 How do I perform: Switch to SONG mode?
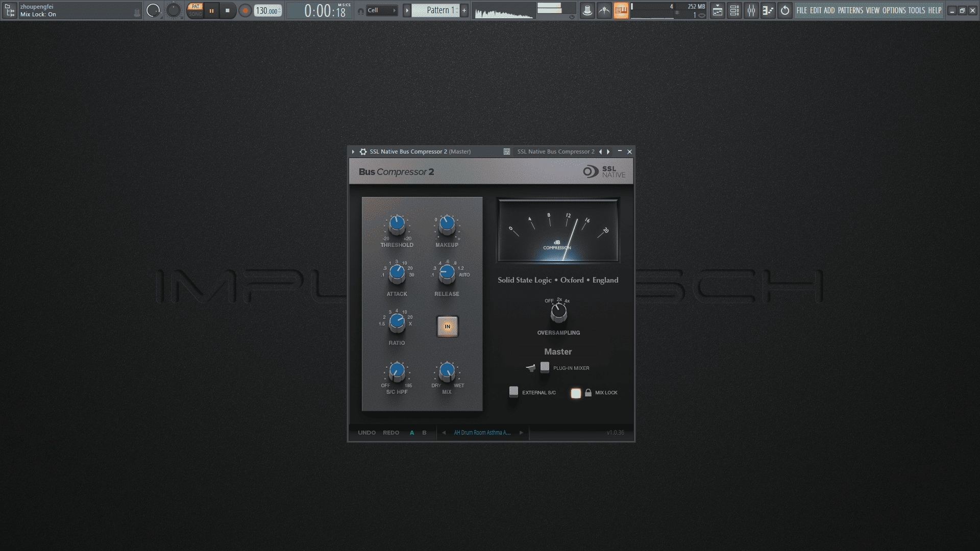195,14
